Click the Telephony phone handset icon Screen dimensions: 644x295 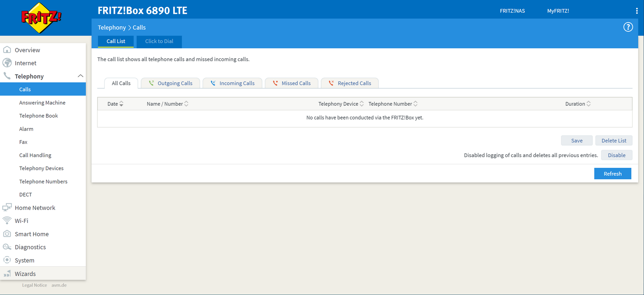coord(7,76)
